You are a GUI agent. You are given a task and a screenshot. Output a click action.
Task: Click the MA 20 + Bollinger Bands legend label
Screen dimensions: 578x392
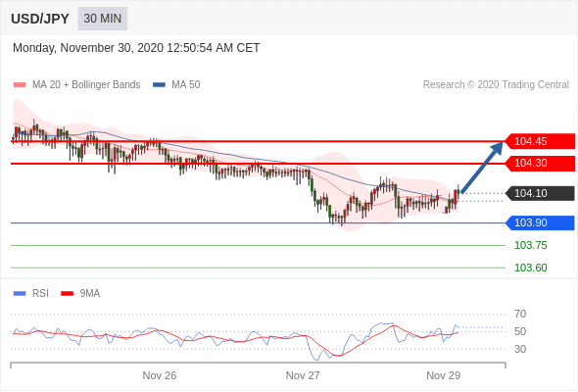(86, 85)
